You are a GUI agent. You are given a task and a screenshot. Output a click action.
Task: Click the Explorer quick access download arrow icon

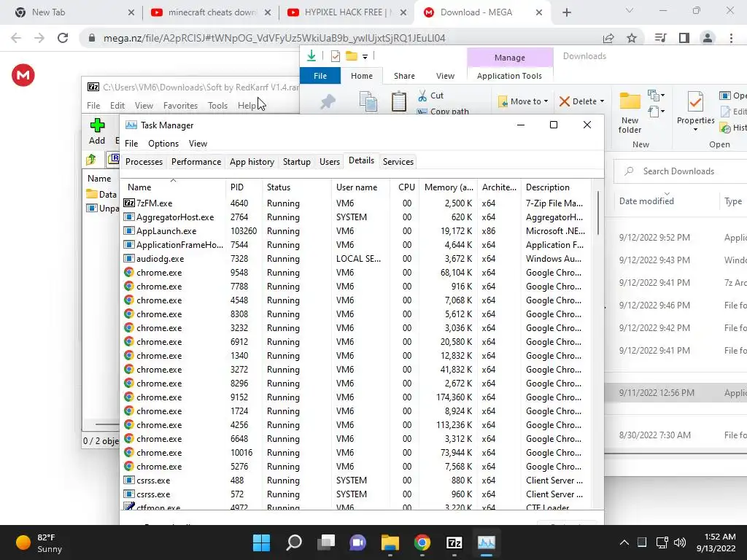click(x=311, y=55)
